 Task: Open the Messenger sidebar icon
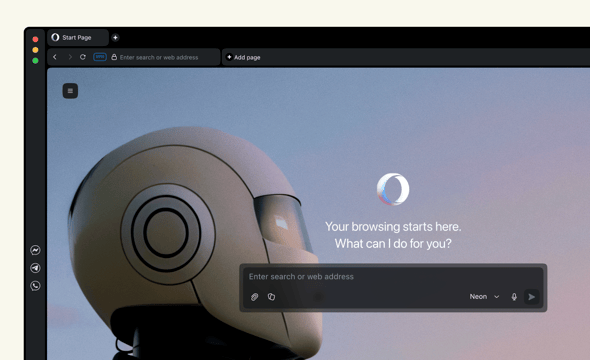click(35, 250)
